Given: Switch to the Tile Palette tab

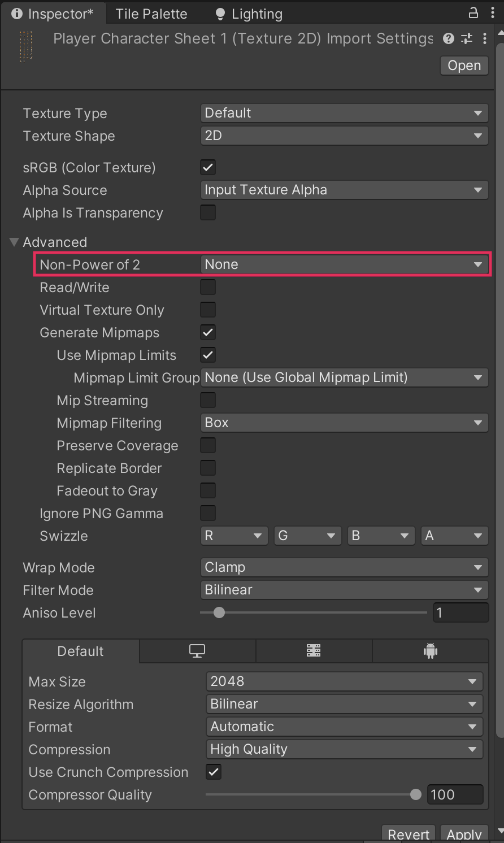Looking at the screenshot, I should coord(151,14).
